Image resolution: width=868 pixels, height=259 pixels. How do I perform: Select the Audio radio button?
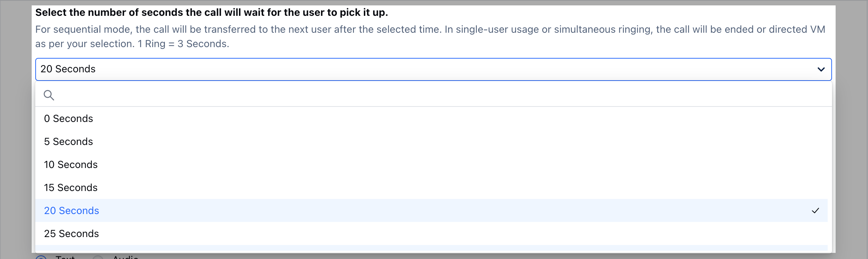click(x=98, y=257)
